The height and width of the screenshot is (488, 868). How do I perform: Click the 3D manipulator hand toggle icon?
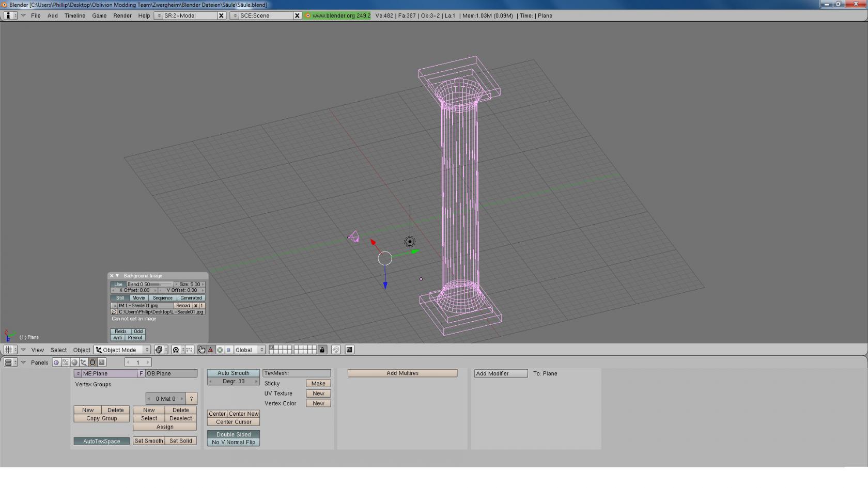click(202, 350)
